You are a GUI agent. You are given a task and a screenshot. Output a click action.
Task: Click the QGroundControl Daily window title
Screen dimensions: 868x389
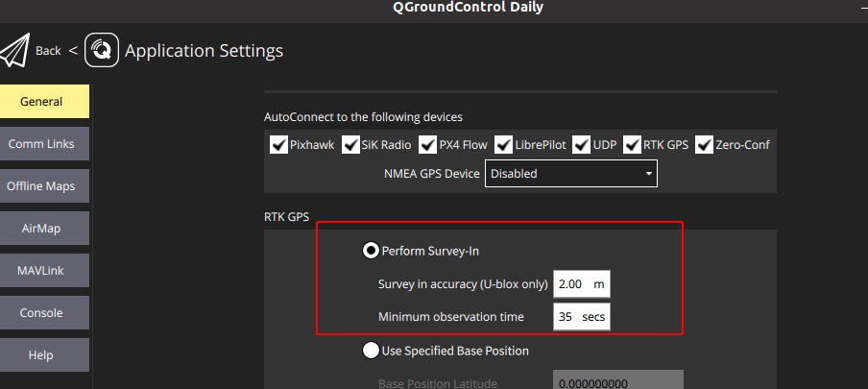click(x=468, y=8)
